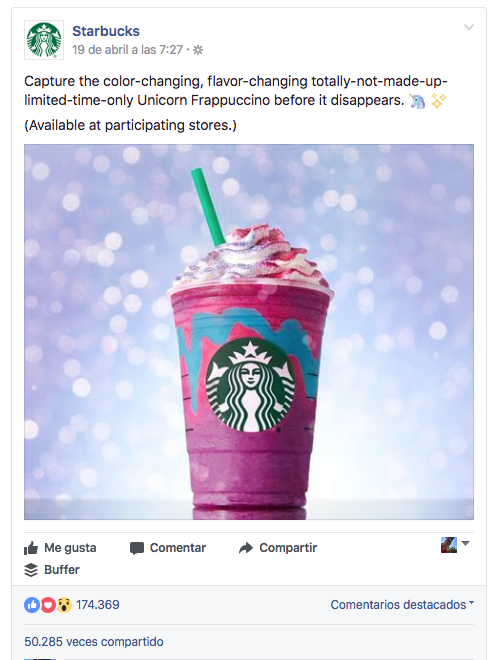View the 50.285 veces compartido shares
Screen dimensions: 495x660
(x=94, y=641)
